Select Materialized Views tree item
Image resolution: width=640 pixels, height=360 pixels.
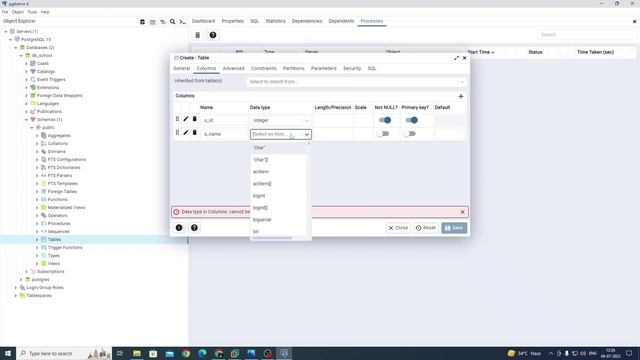pyautogui.click(x=67, y=208)
